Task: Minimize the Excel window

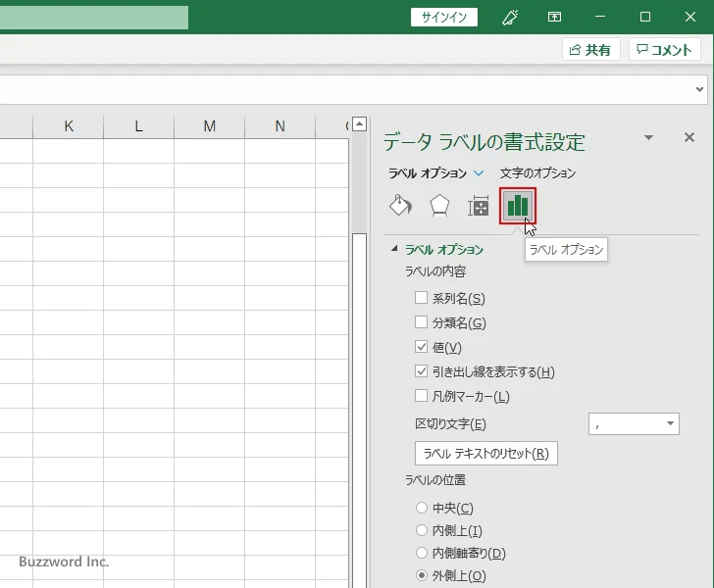Action: point(600,18)
